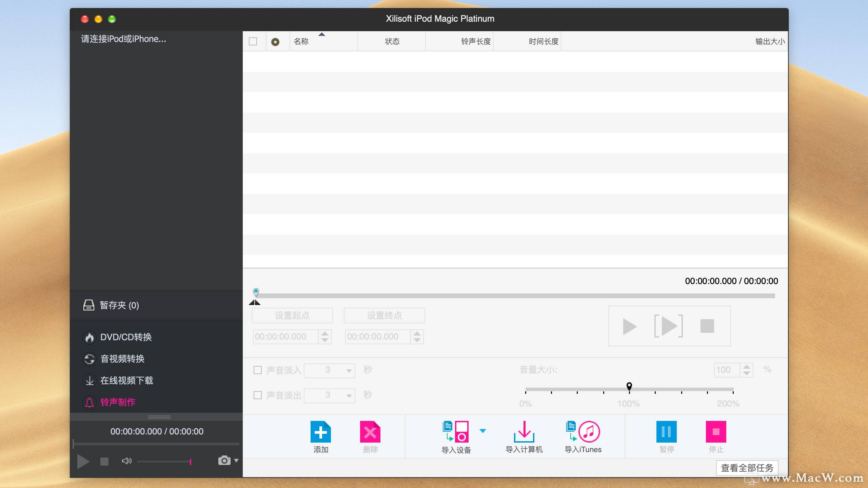Click the sidebar speaker mute icon
The height and width of the screenshot is (488, 868).
tap(126, 461)
